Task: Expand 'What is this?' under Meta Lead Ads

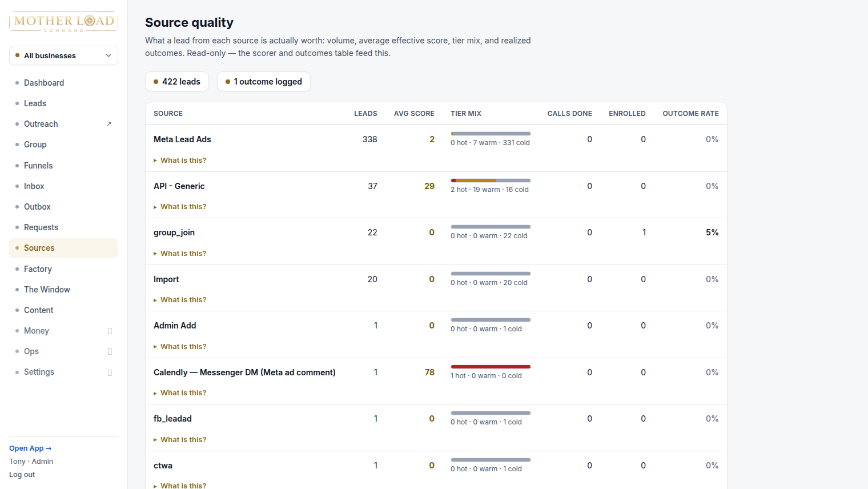Action: [x=180, y=161]
